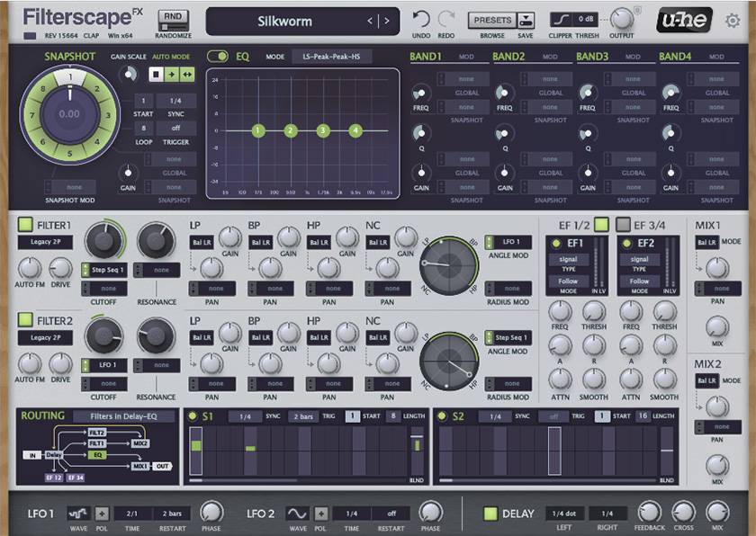This screenshot has width=756, height=536.
Task: Open the Filter 1 type Legacy 2P dropdown
Action: [45, 242]
